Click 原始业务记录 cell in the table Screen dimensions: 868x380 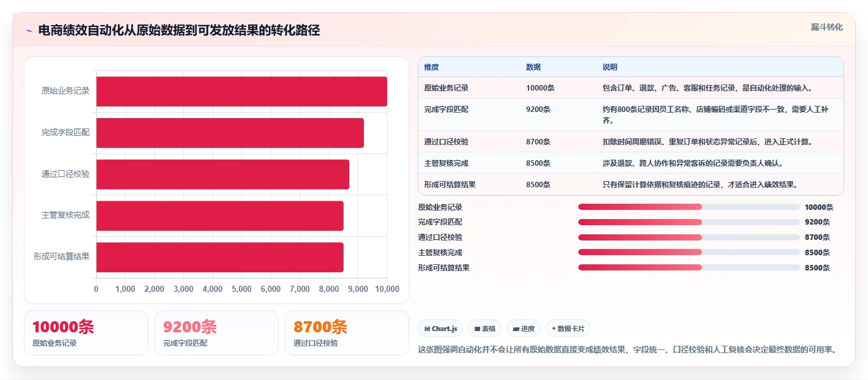[x=446, y=88]
